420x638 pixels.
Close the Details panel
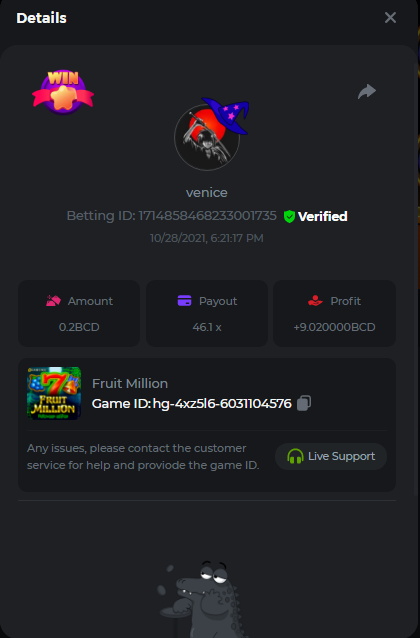pyautogui.click(x=390, y=17)
